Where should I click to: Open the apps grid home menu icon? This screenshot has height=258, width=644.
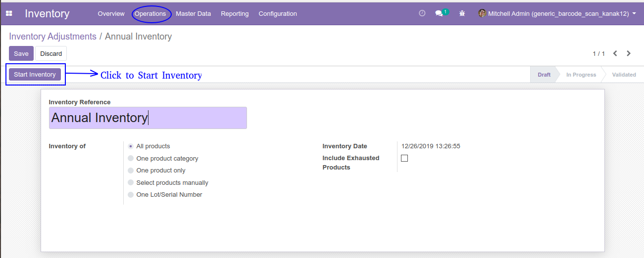(x=8, y=14)
